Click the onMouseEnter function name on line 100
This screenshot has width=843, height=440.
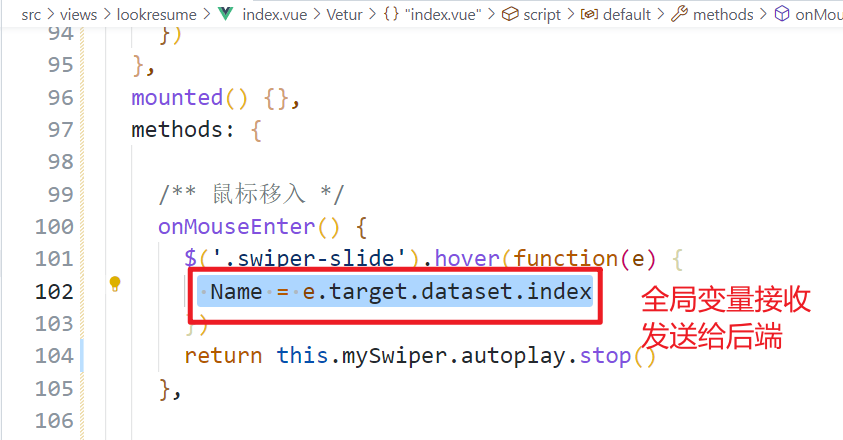[237, 227]
